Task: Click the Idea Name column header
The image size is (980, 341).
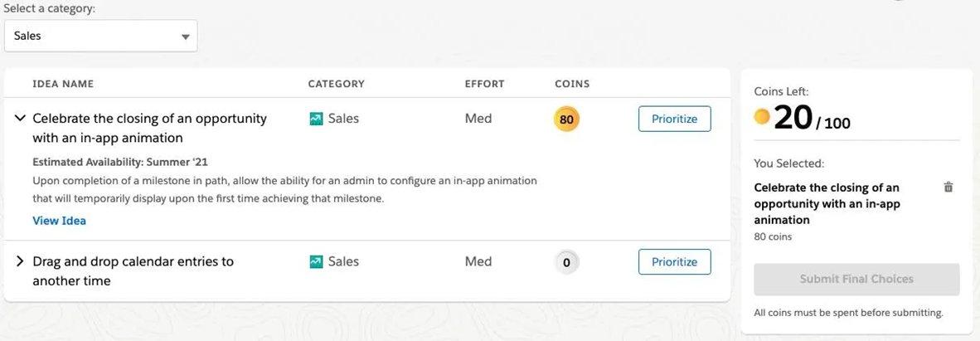Action: (x=63, y=84)
